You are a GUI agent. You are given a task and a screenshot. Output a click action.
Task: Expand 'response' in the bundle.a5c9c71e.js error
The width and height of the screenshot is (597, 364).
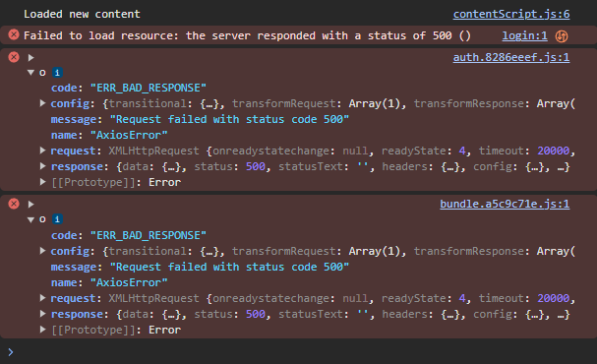42,314
